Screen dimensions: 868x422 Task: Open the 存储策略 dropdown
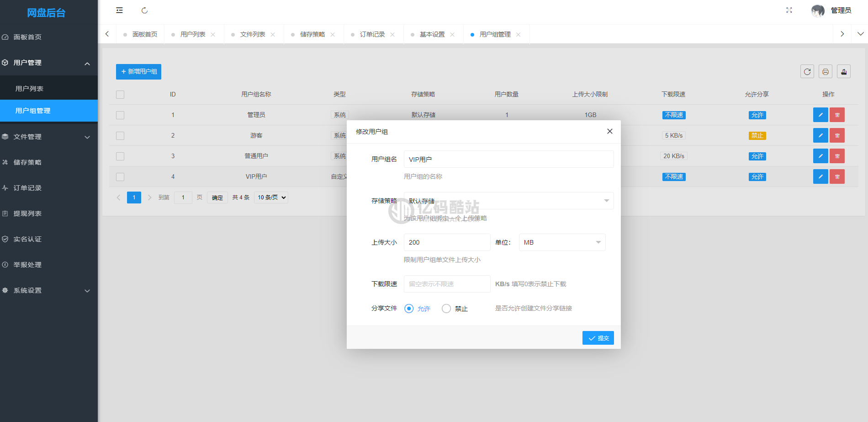(x=508, y=201)
